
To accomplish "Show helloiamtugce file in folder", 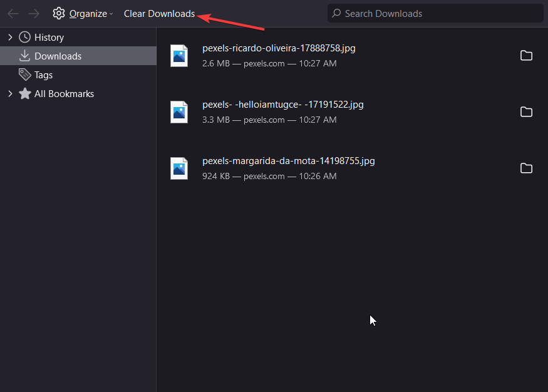I will tap(526, 112).
